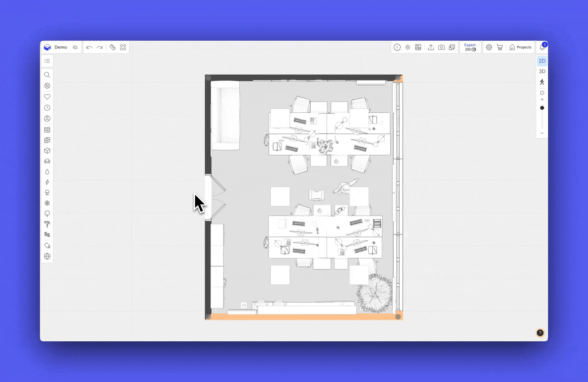This screenshot has height=382, width=588.
Task: Open the 3D cube objects library
Action: tap(47, 151)
